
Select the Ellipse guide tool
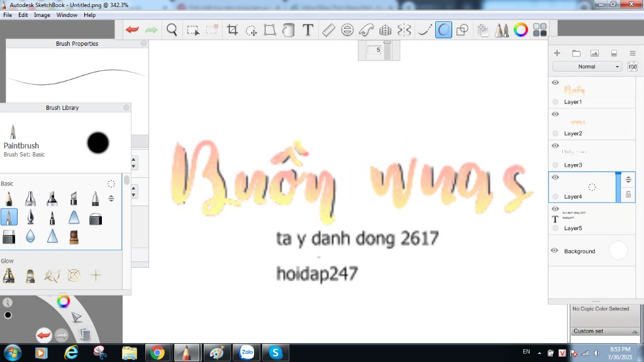click(347, 28)
